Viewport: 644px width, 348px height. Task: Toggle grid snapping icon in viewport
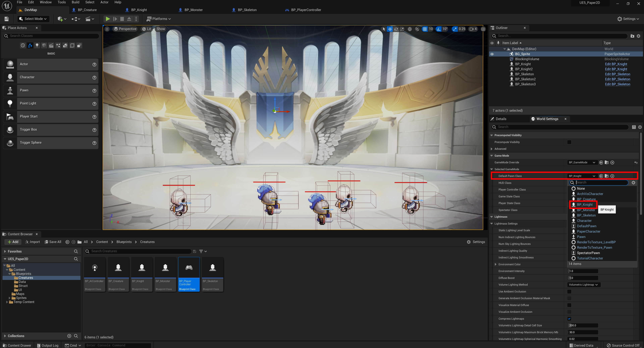point(425,29)
